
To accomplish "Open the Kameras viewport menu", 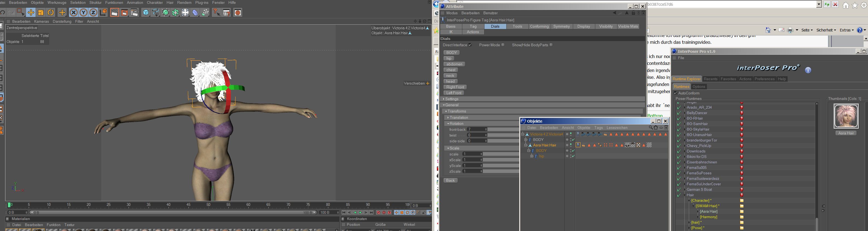I will [42, 21].
